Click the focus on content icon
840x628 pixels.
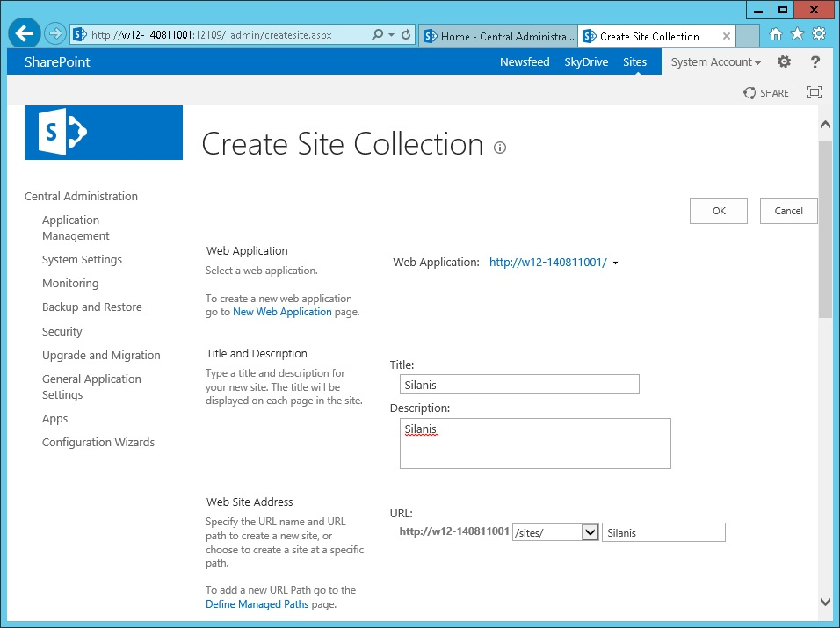pos(814,93)
